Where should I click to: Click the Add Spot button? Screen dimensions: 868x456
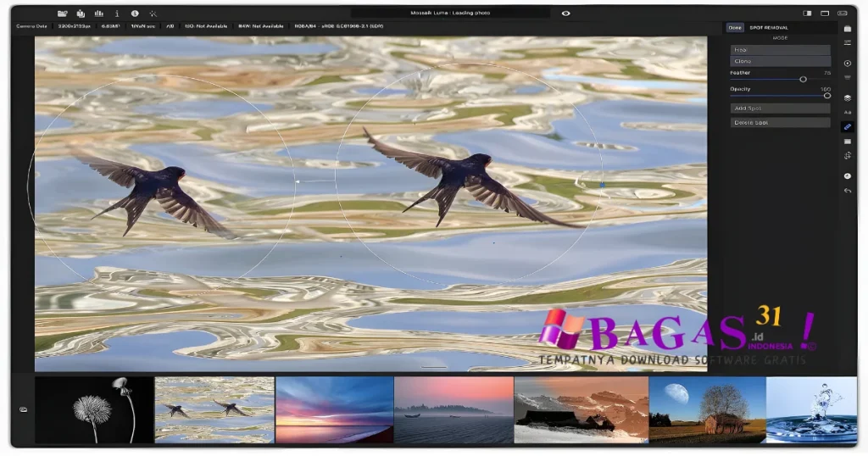[x=780, y=108]
